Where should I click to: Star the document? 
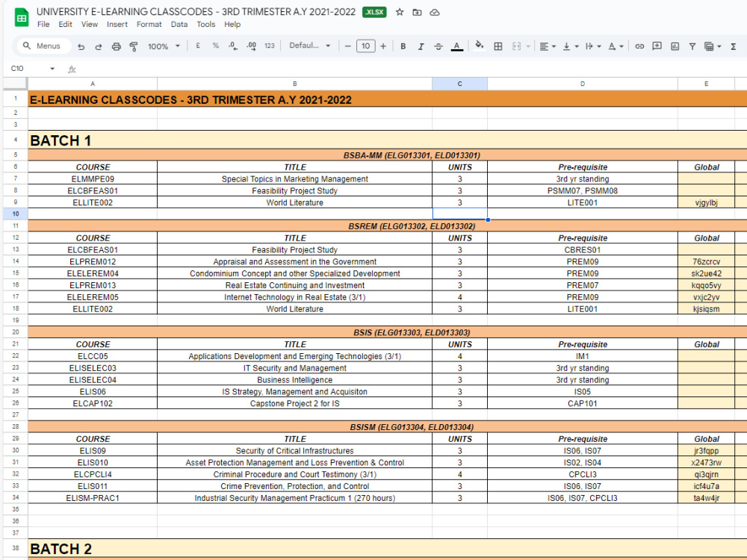[x=400, y=13]
